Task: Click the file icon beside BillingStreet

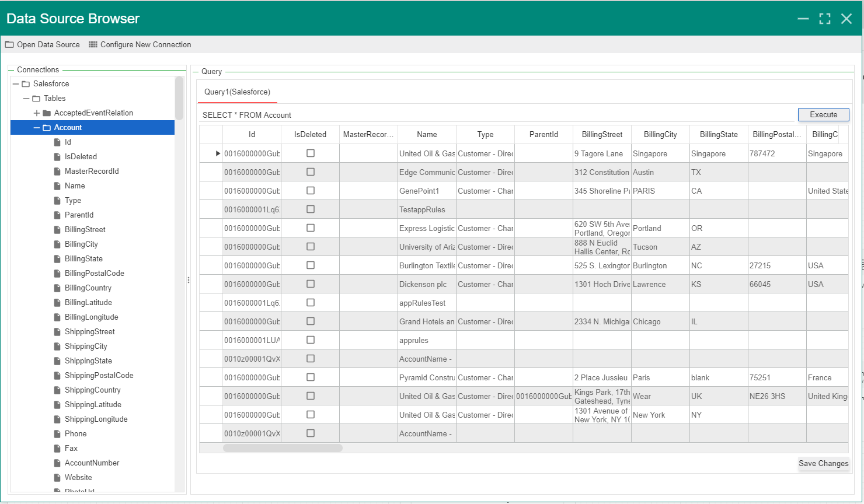Action: coord(57,230)
